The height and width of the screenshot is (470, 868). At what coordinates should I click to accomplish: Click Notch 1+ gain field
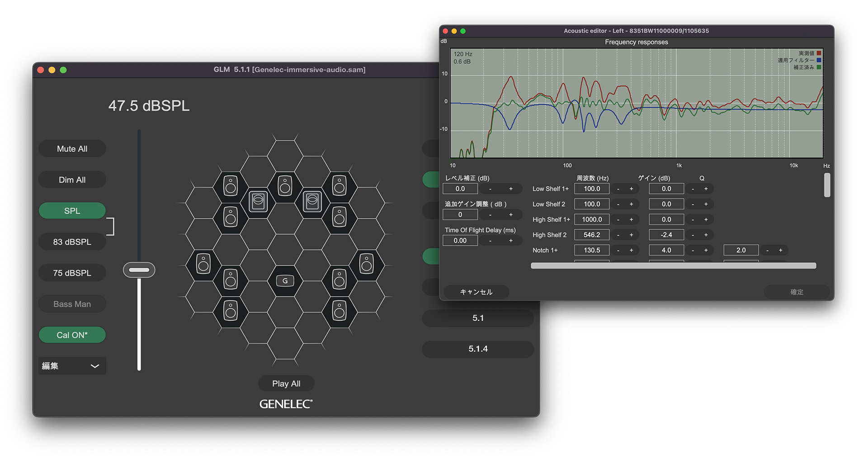coord(666,250)
